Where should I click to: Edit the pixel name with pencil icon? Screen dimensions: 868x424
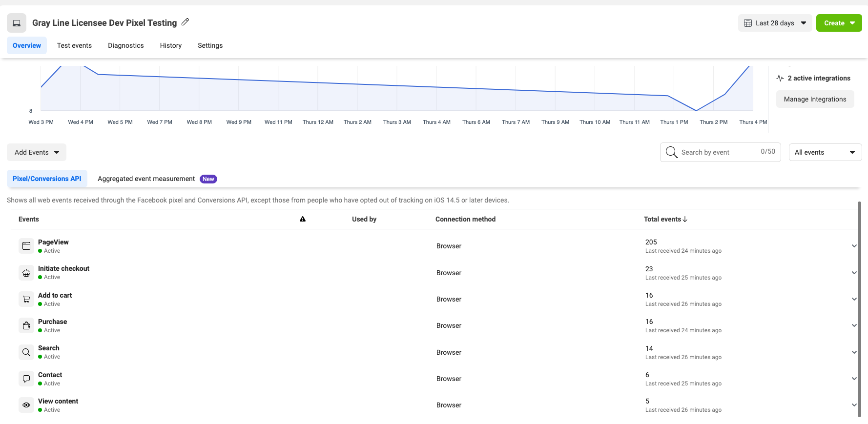point(185,22)
